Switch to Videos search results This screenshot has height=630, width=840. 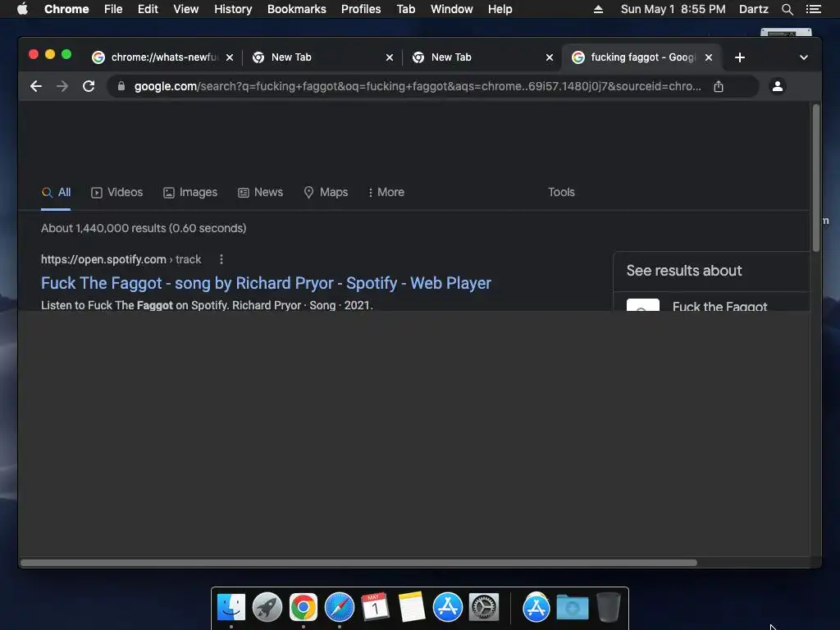(116, 192)
